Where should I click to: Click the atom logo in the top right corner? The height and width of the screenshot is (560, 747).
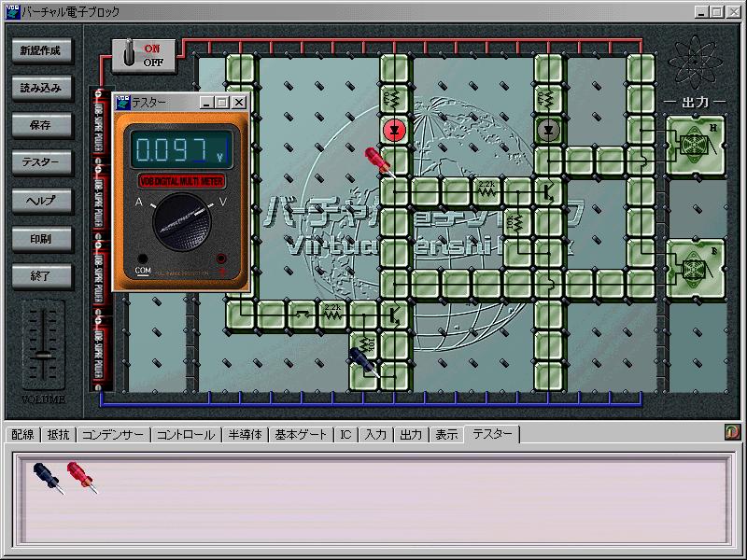pos(695,62)
